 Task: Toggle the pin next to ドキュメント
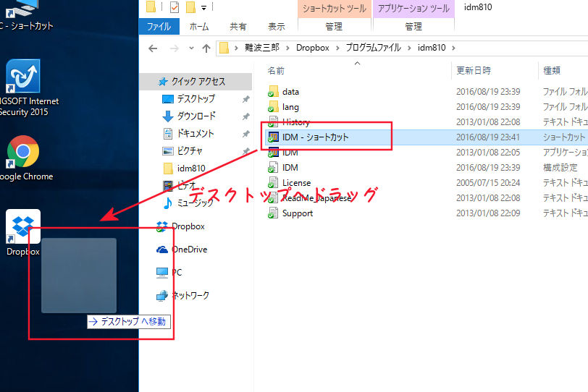pos(246,134)
